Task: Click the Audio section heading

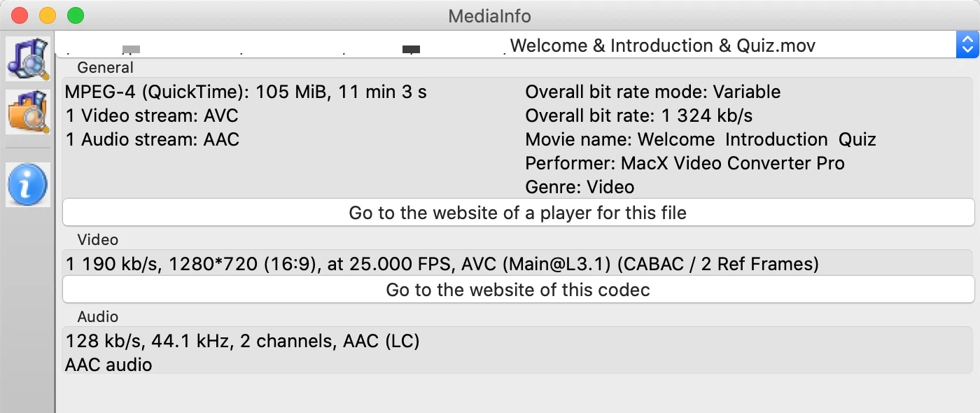Action: point(98,317)
